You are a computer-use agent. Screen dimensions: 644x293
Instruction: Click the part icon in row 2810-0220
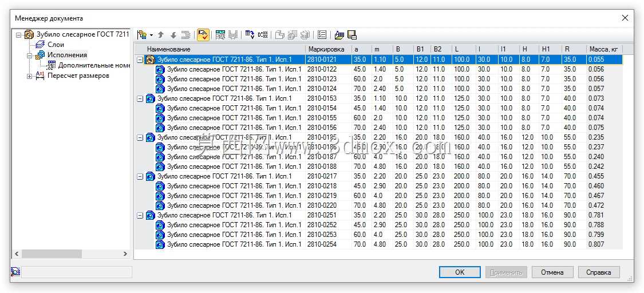click(x=160, y=205)
